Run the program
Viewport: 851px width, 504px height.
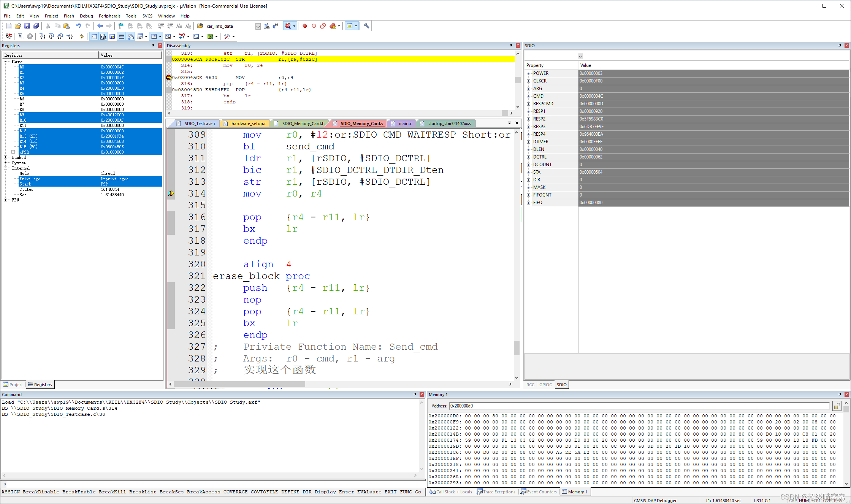coord(21,36)
